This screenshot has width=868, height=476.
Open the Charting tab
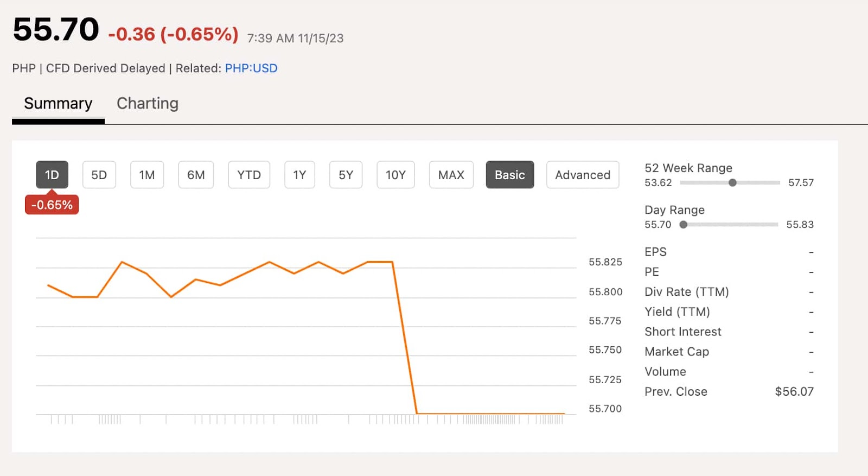pyautogui.click(x=148, y=104)
